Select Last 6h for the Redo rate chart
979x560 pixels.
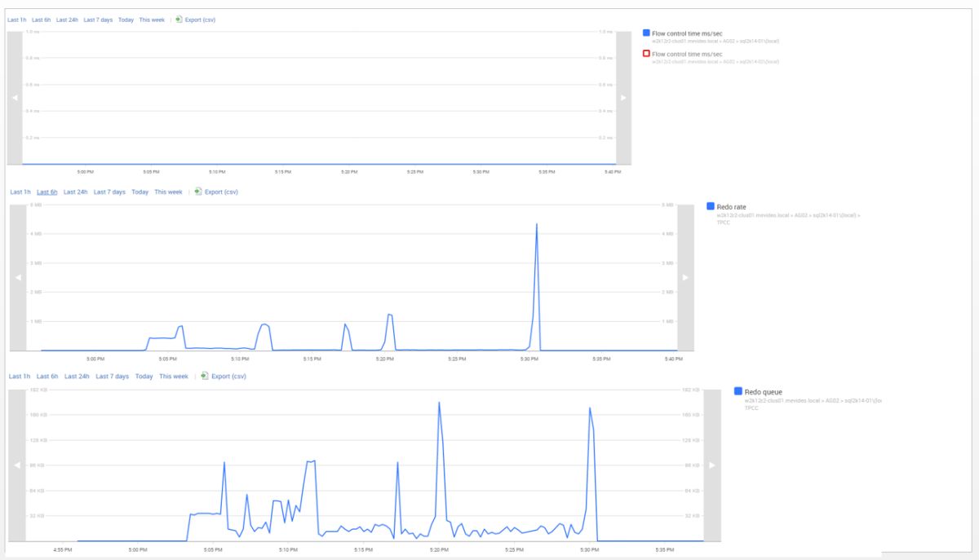(47, 192)
